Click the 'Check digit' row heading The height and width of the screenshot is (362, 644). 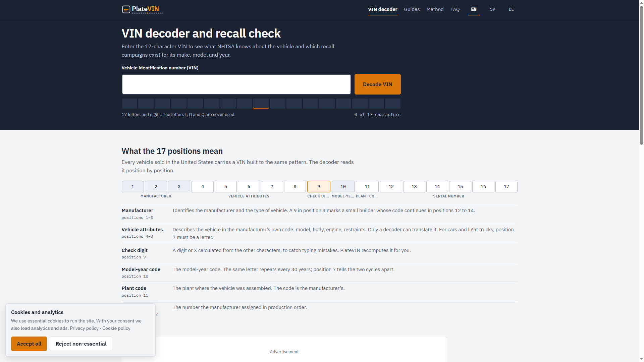[135, 250]
